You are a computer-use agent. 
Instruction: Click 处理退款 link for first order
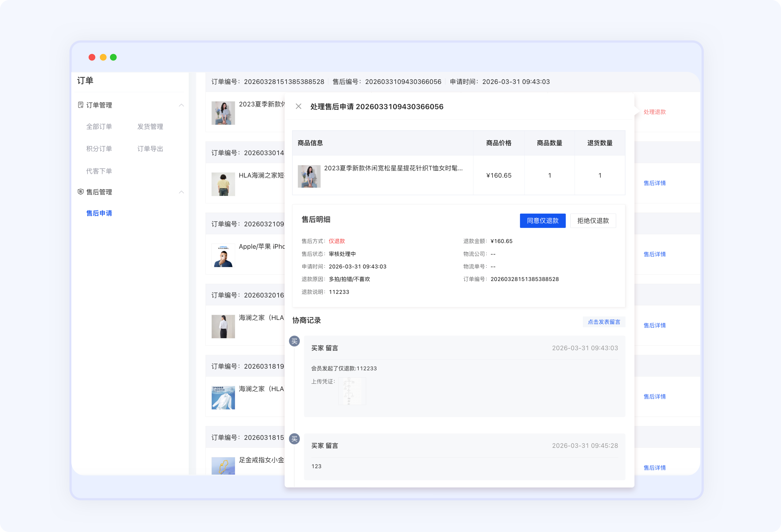pyautogui.click(x=654, y=112)
